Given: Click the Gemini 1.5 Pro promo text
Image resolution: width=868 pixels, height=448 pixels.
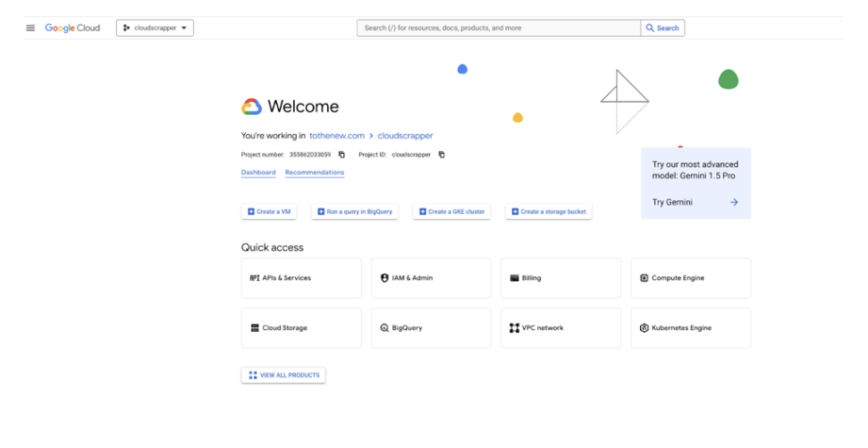Looking at the screenshot, I should coord(695,170).
